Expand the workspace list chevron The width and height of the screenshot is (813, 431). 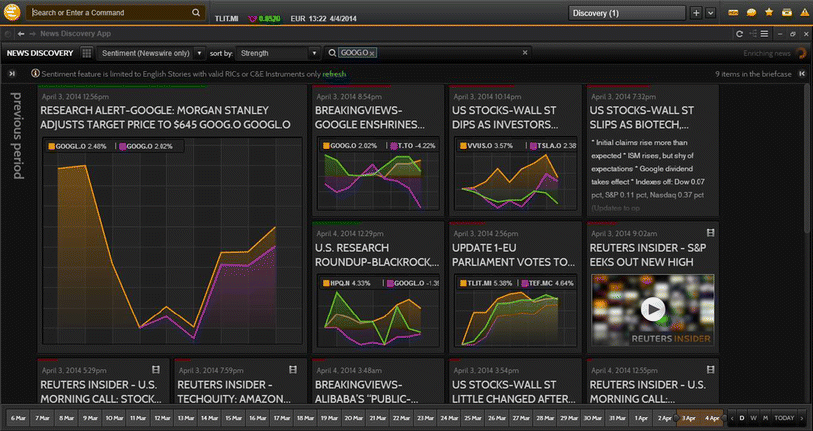(x=710, y=13)
